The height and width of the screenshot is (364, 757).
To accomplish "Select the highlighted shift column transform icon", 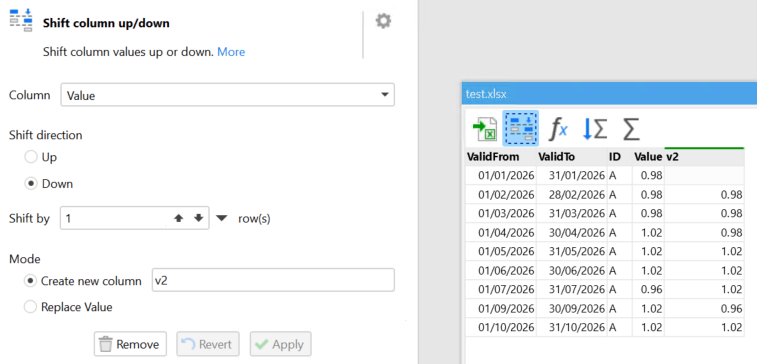I will coord(520,128).
